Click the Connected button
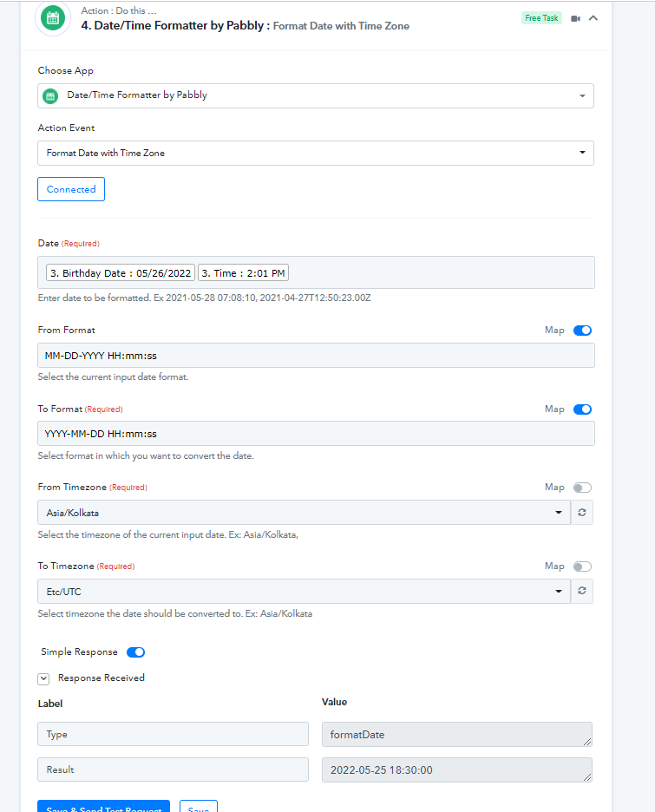The image size is (655, 812). point(71,189)
